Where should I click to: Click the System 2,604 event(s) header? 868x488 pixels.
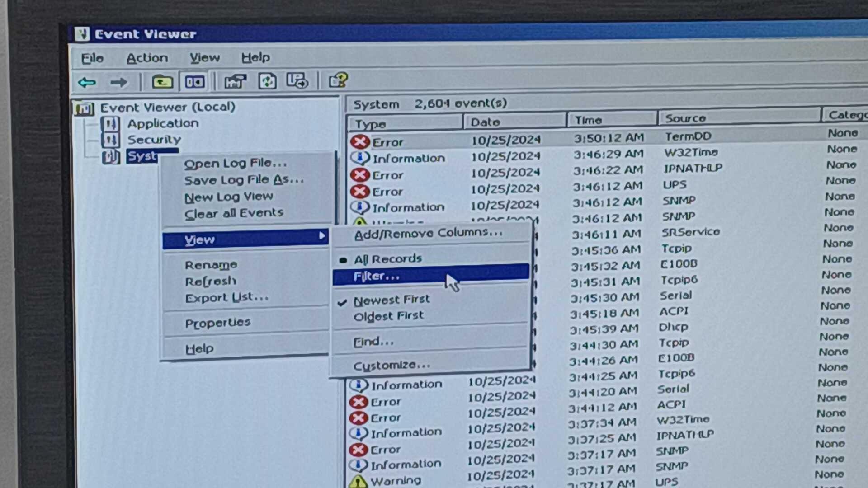pyautogui.click(x=429, y=104)
